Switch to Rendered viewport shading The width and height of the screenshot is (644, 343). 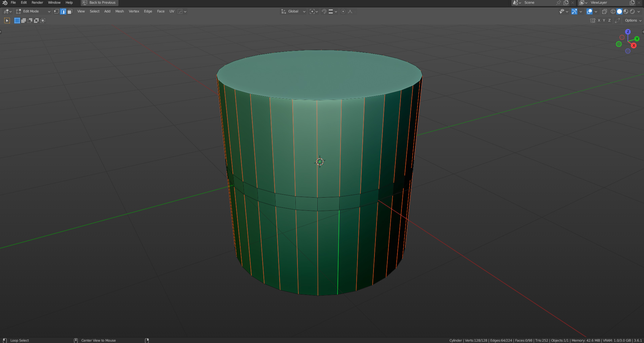coord(632,11)
